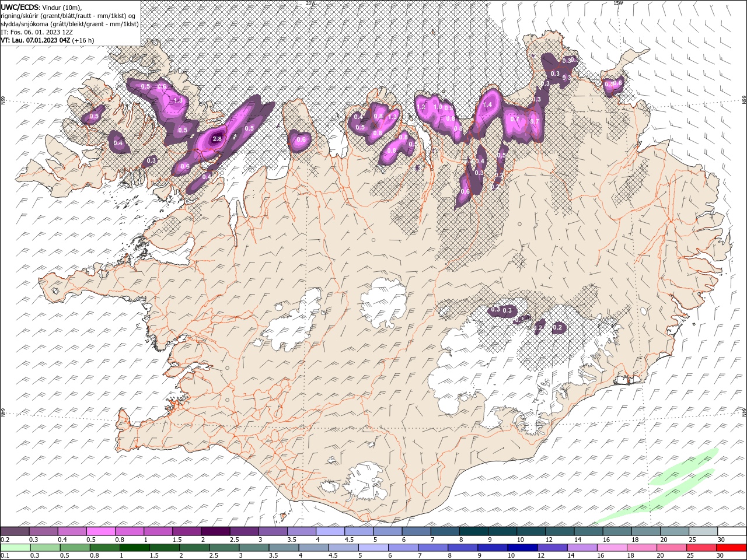Click the '20W' longitude label
Image resolution: width=747 pixels, height=560 pixels.
(310, 3)
